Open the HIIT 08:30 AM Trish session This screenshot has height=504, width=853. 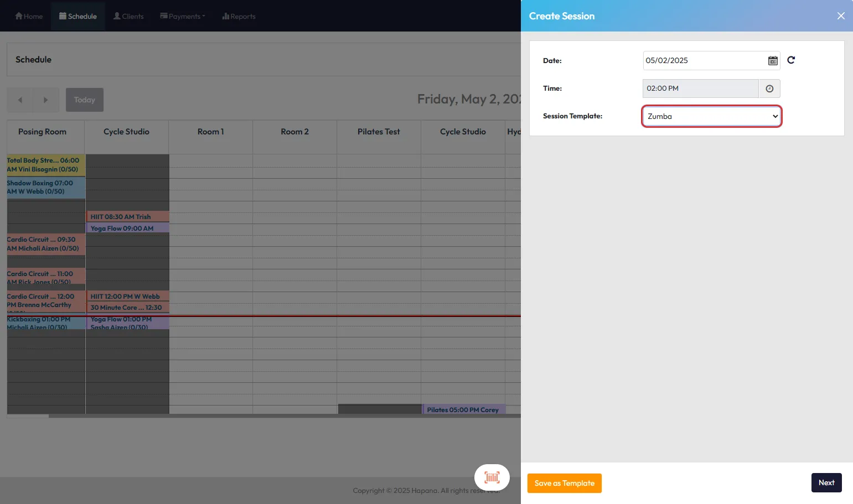(127, 217)
